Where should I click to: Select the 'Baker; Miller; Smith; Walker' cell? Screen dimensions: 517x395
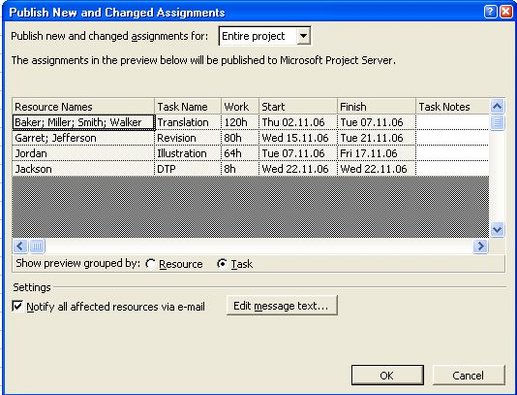point(83,122)
